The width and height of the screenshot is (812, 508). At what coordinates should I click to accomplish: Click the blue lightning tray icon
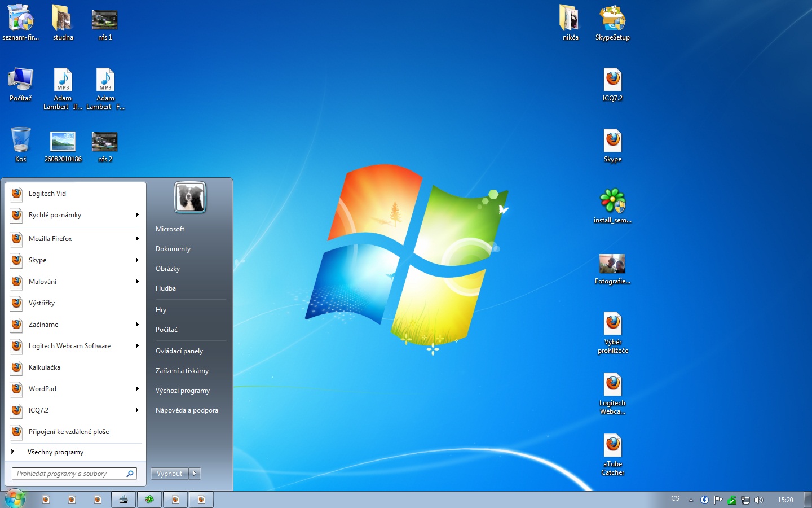point(704,500)
